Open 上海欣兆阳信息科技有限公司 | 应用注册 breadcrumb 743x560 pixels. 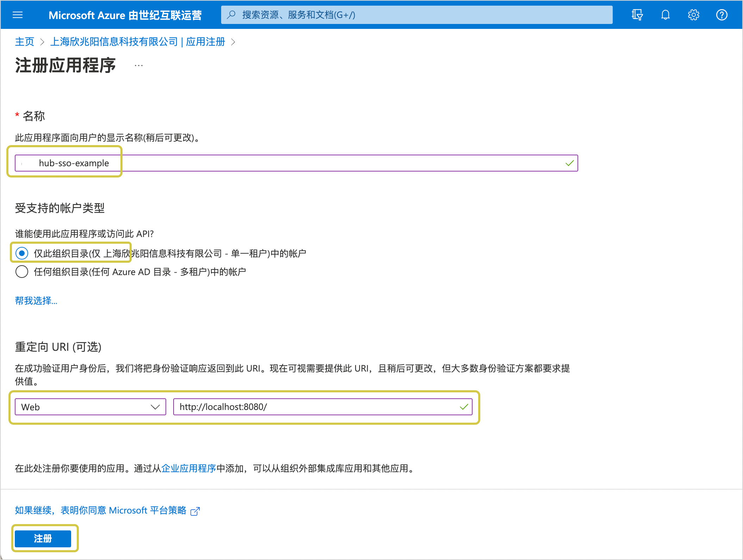tap(138, 42)
